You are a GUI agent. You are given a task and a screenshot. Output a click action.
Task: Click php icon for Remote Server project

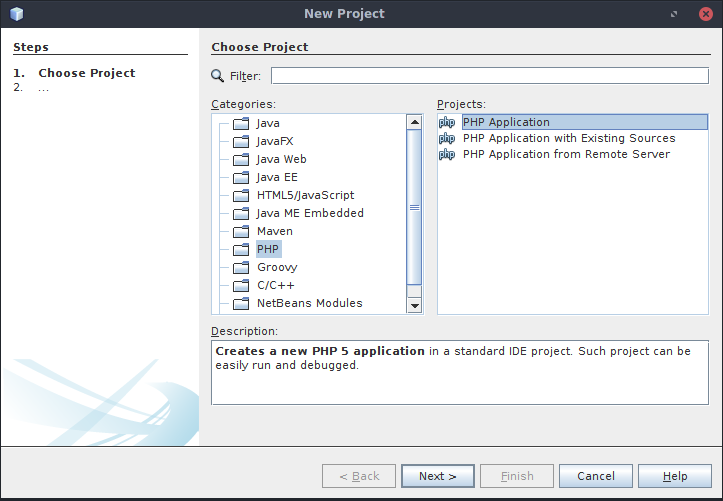point(447,154)
